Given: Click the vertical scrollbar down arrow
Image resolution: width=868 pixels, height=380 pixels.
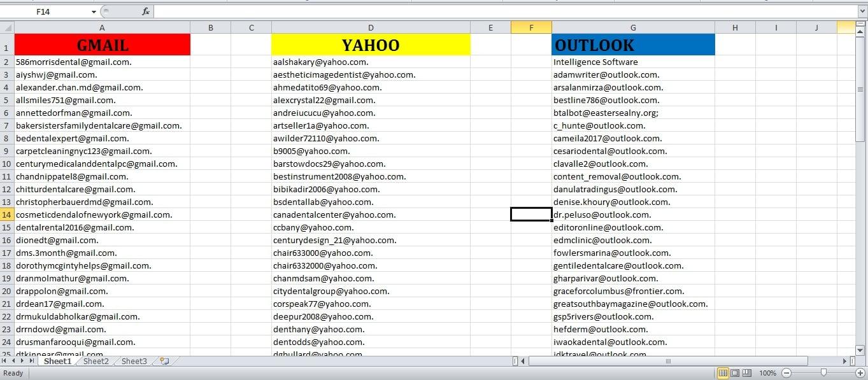Looking at the screenshot, I should [x=859, y=349].
